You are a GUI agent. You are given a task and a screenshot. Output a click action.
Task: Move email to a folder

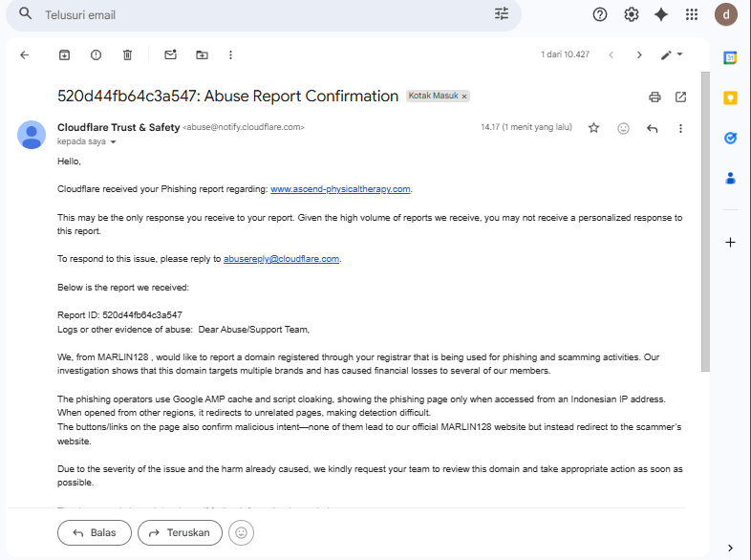(x=203, y=55)
